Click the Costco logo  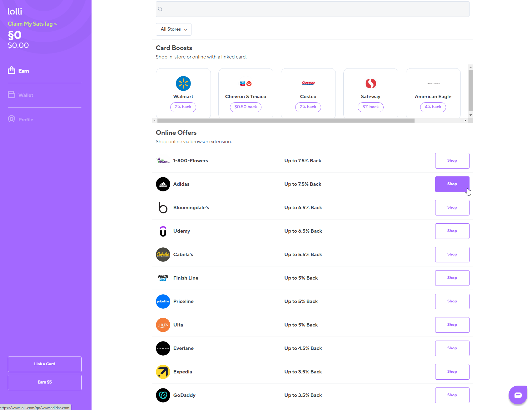click(308, 83)
